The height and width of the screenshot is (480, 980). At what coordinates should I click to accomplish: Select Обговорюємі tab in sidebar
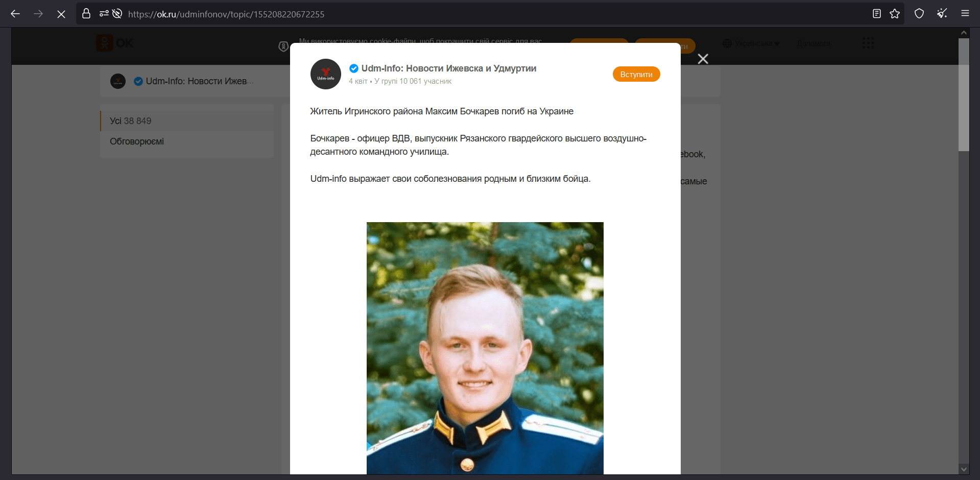coord(187,141)
